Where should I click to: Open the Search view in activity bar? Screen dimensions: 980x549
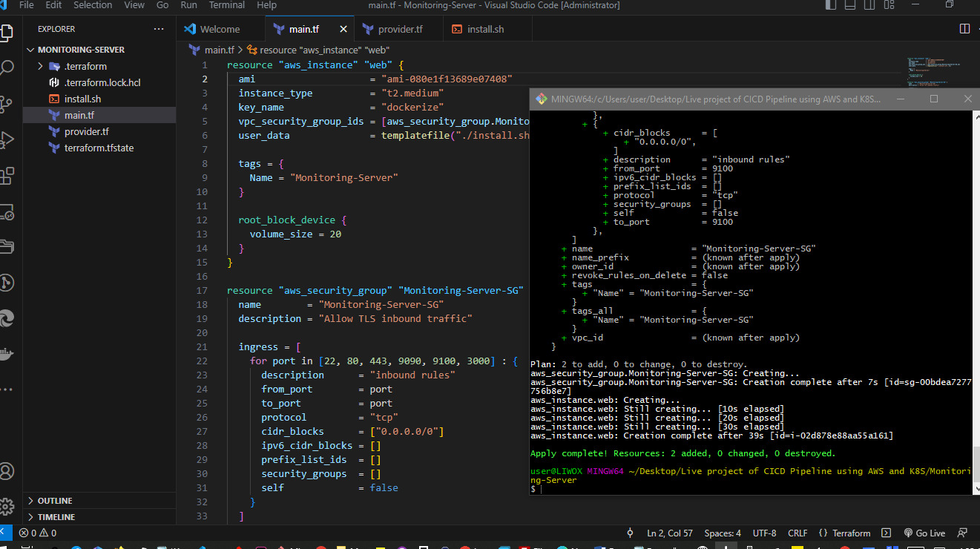[x=7, y=68]
